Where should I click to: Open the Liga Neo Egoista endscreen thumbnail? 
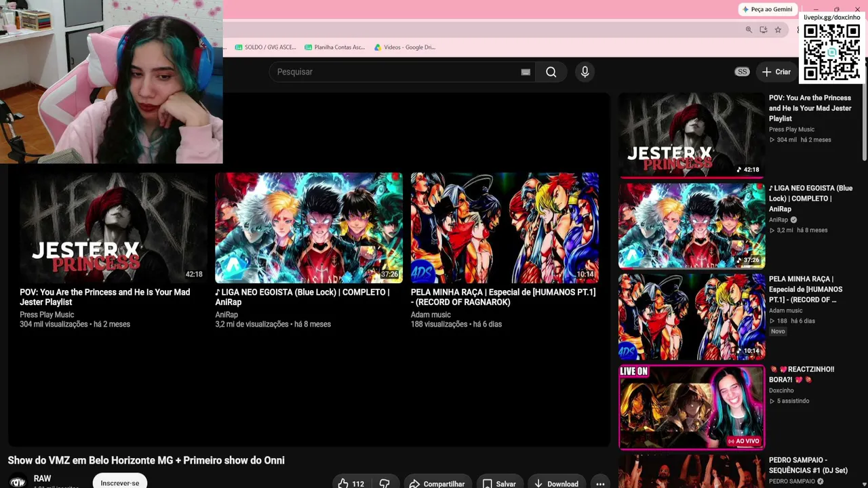[309, 228]
